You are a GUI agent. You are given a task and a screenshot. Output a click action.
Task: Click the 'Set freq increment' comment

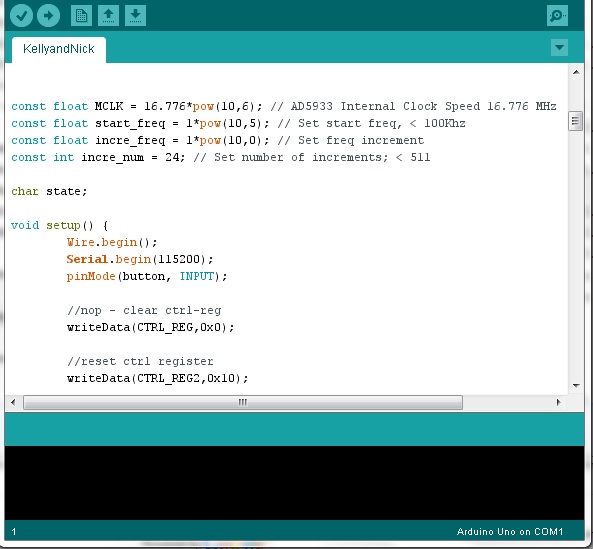click(361, 141)
